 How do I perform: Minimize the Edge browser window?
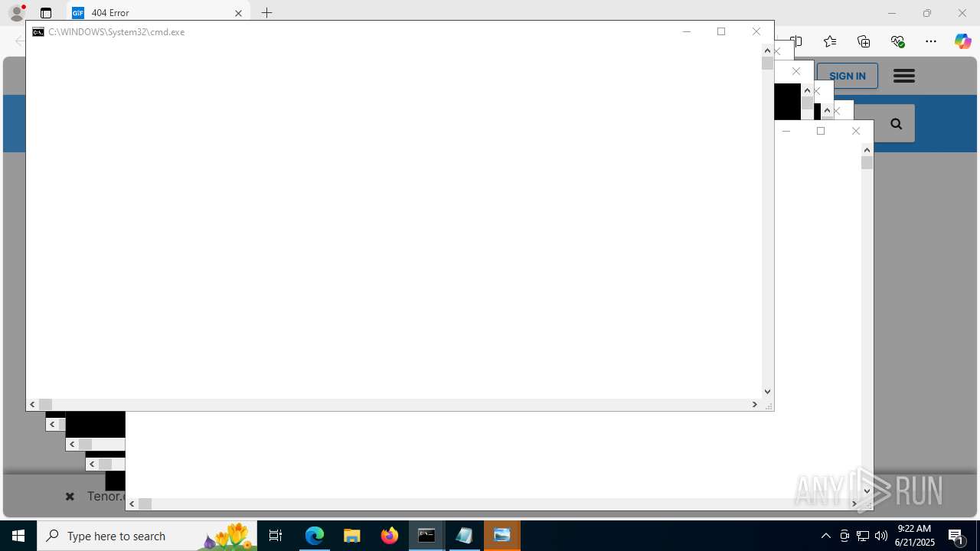tap(892, 13)
